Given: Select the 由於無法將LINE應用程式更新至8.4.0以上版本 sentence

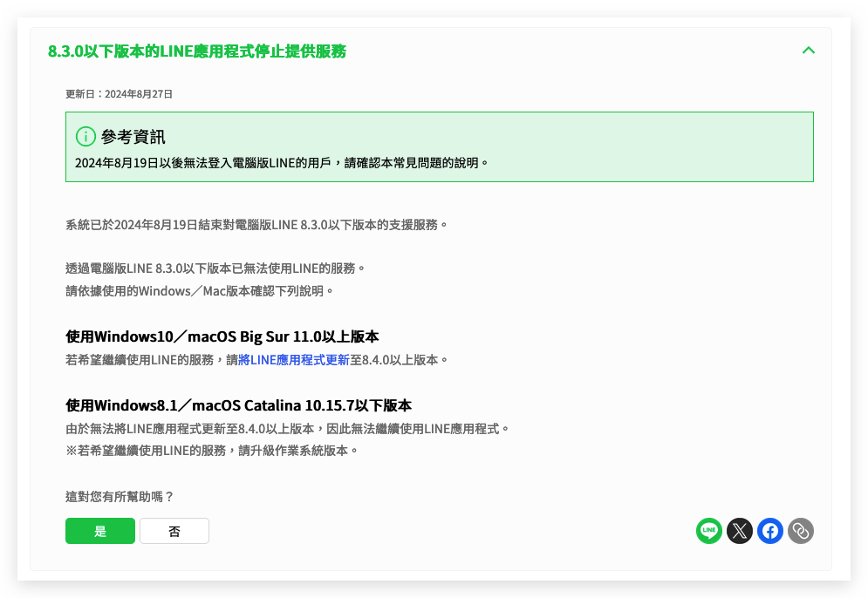Looking at the screenshot, I should pos(287,429).
